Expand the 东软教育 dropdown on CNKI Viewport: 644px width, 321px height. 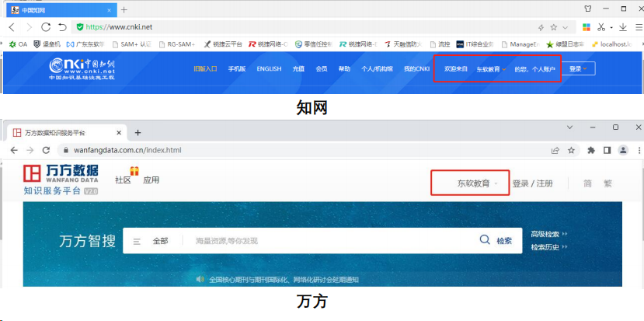point(491,69)
